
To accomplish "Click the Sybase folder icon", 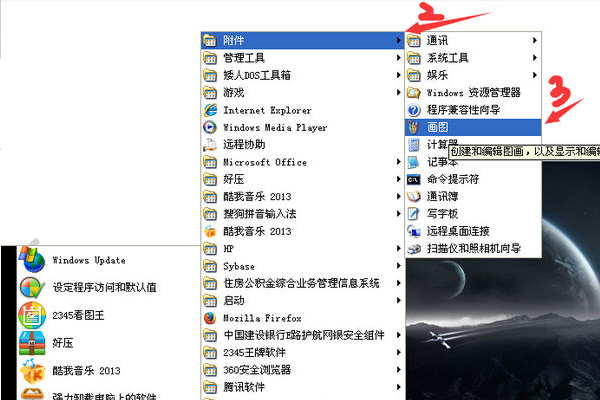I will click(x=210, y=266).
